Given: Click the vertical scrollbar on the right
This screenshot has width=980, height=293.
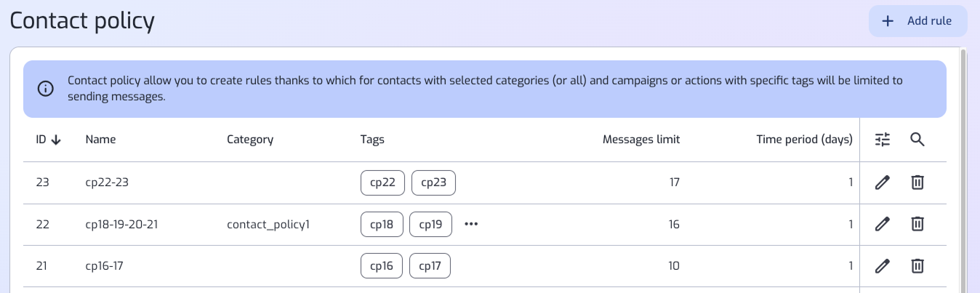Looking at the screenshot, I should 963,171.
